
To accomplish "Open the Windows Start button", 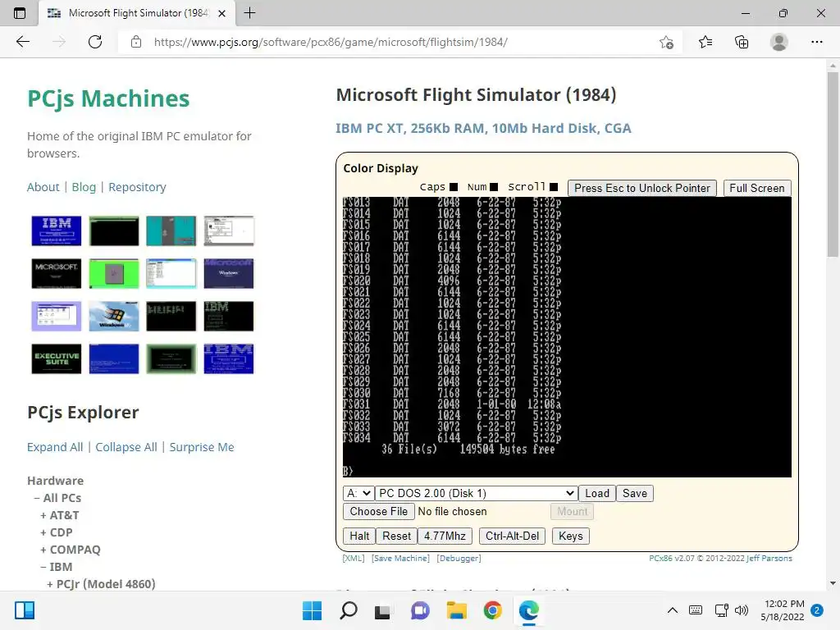I will pos(313,610).
